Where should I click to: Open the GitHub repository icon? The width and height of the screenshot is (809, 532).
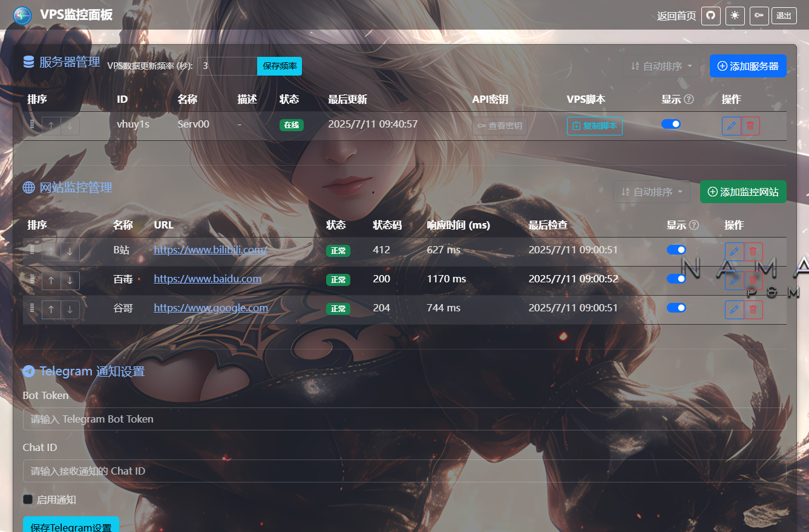711,16
